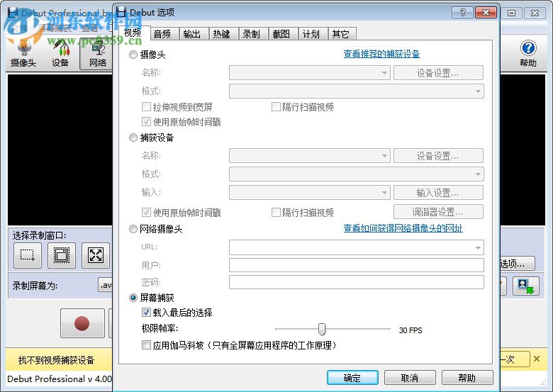Click the Network icon in Debut toolbar
Screen dimensions: 553x392
pyautogui.click(x=97, y=53)
